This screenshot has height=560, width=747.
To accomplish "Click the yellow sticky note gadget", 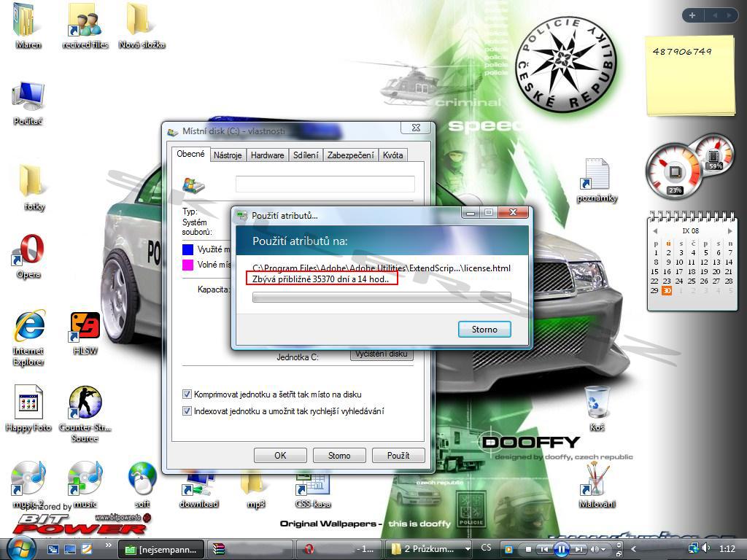I will point(691,76).
